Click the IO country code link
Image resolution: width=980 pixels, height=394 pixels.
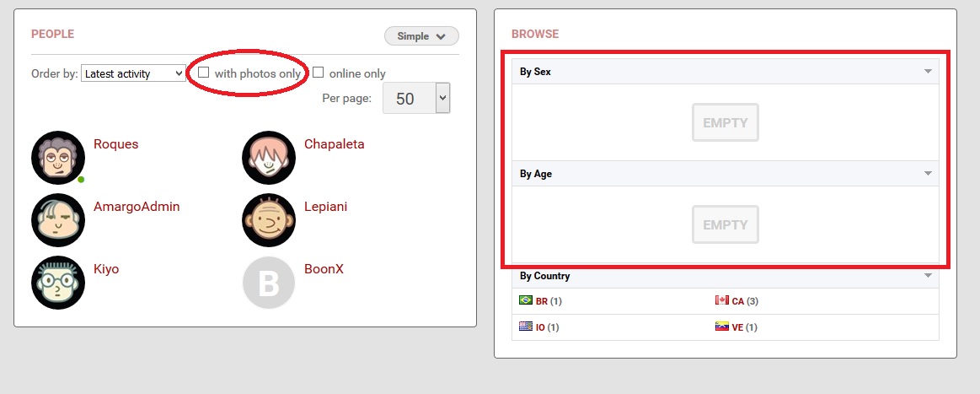coord(540,327)
